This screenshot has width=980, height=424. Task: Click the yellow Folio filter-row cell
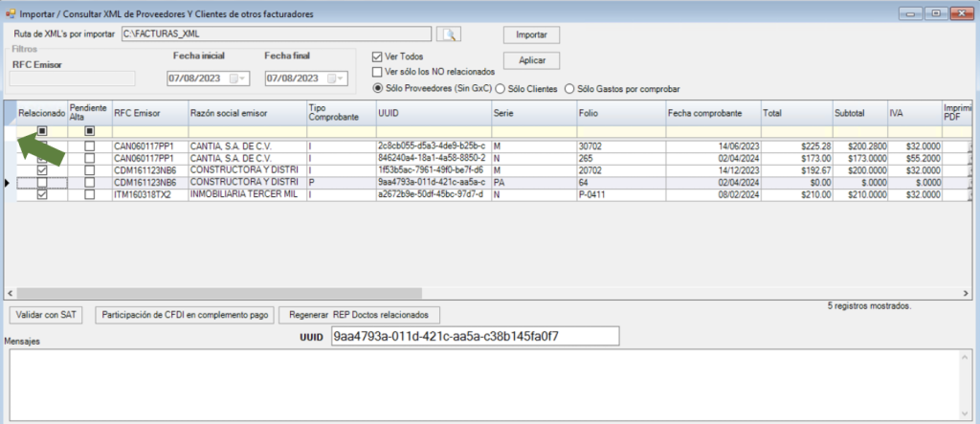(x=621, y=132)
